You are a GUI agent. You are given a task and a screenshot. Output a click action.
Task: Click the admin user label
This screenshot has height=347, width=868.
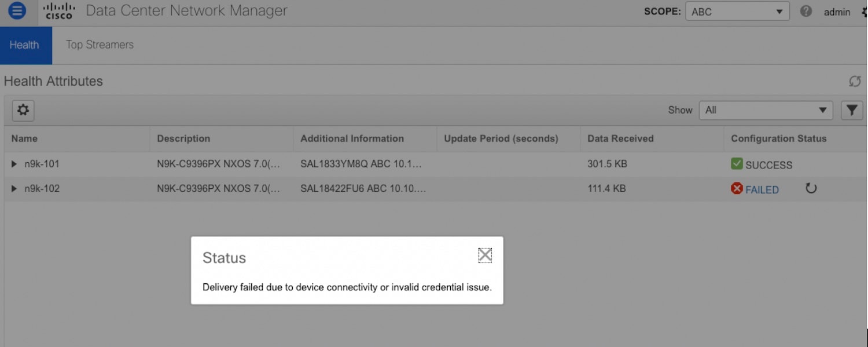[837, 12]
